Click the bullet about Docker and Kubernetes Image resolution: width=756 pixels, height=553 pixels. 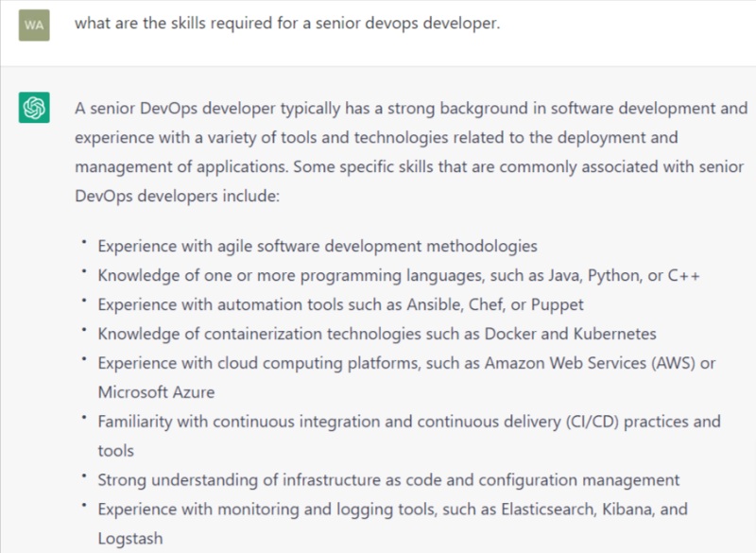[377, 334]
